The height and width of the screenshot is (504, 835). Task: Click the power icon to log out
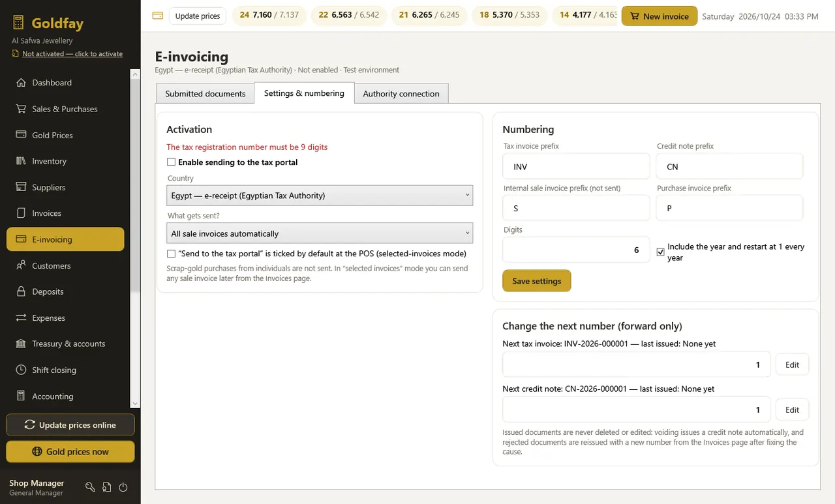[x=123, y=487]
